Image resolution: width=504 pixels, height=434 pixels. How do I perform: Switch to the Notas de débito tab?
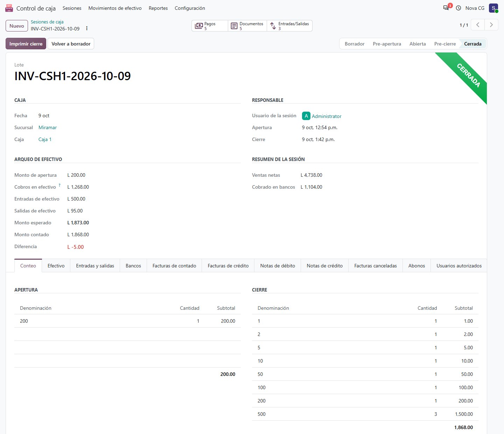coord(278,266)
